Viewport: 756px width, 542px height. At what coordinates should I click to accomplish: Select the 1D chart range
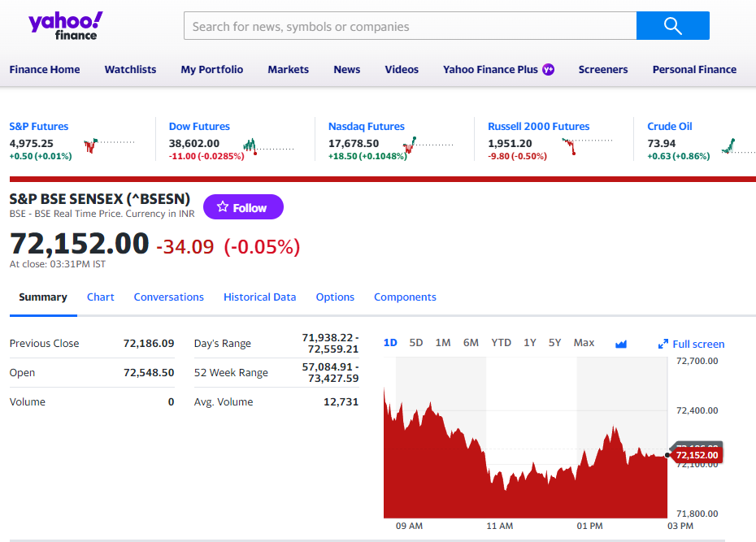pos(390,343)
